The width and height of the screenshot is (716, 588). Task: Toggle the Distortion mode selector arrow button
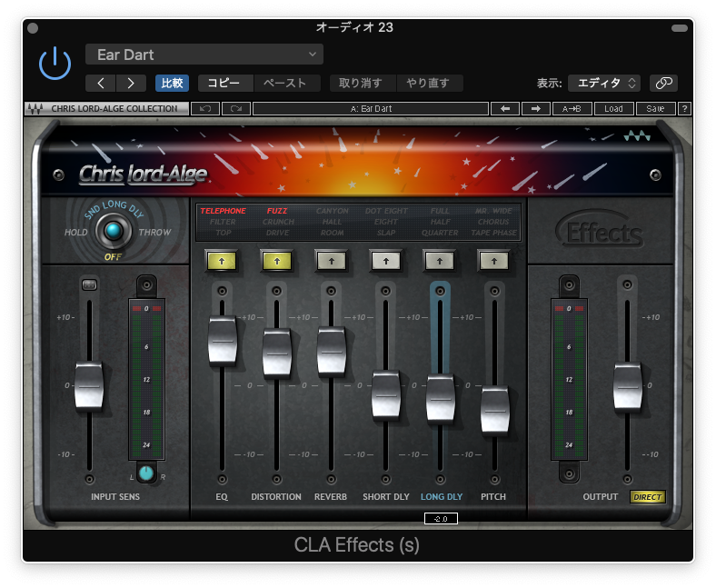(277, 262)
